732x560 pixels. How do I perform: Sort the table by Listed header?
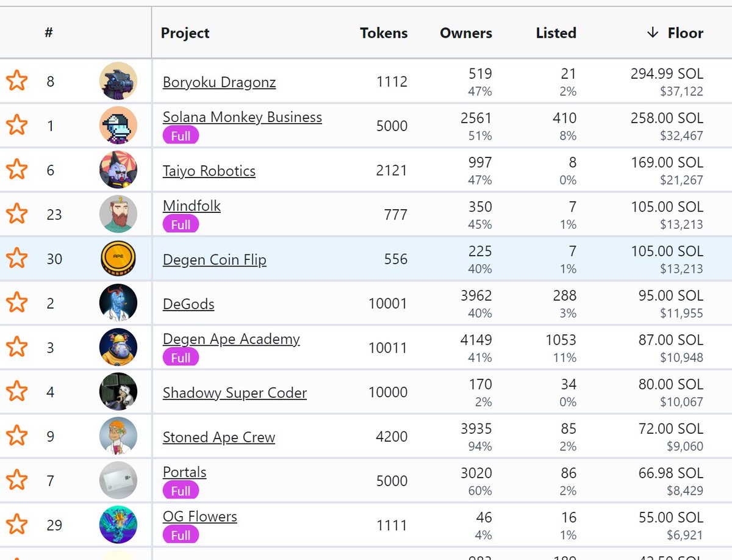(x=556, y=33)
